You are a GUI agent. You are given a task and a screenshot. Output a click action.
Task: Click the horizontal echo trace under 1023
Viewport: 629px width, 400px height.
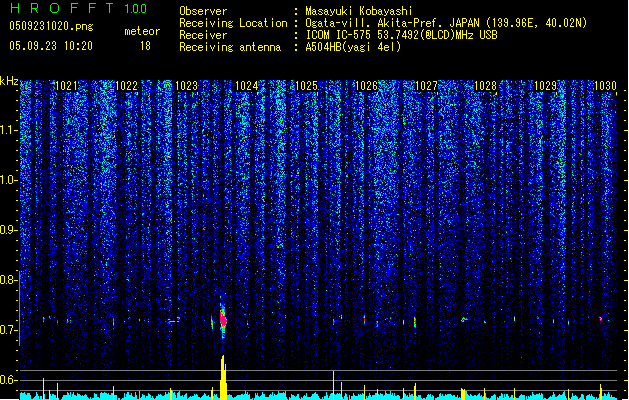pos(174,321)
